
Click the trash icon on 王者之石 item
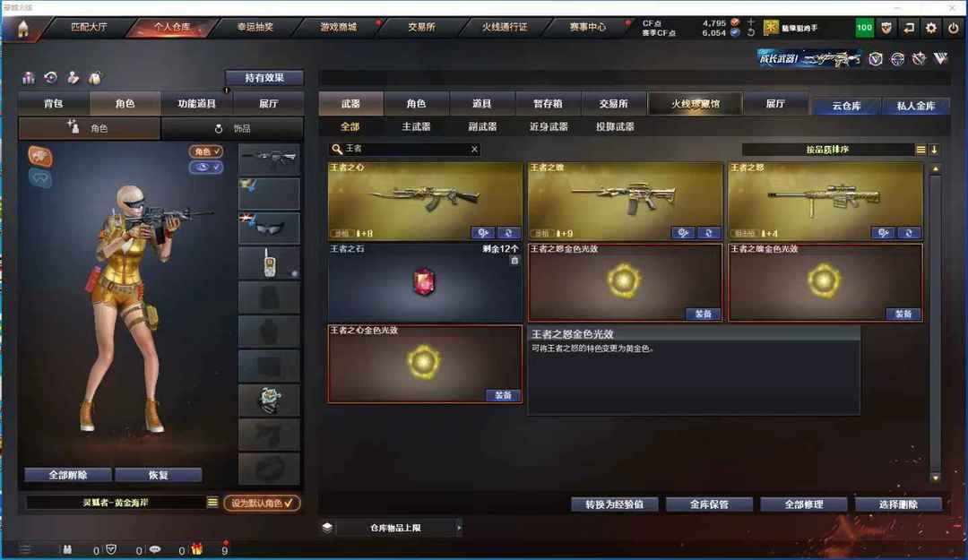(x=514, y=261)
